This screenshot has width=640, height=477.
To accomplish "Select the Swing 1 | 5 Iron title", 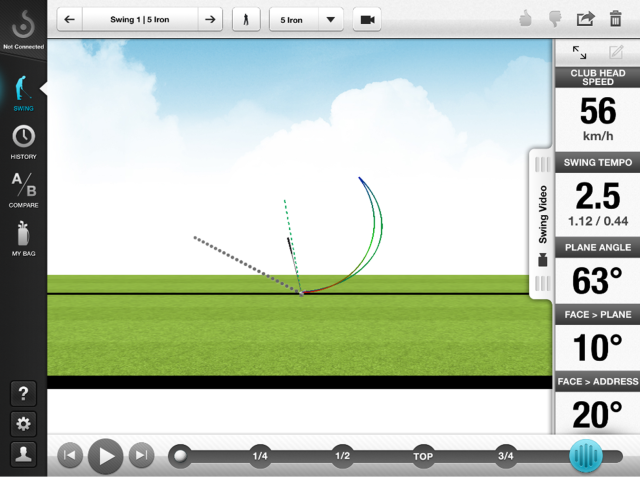I will [x=140, y=20].
